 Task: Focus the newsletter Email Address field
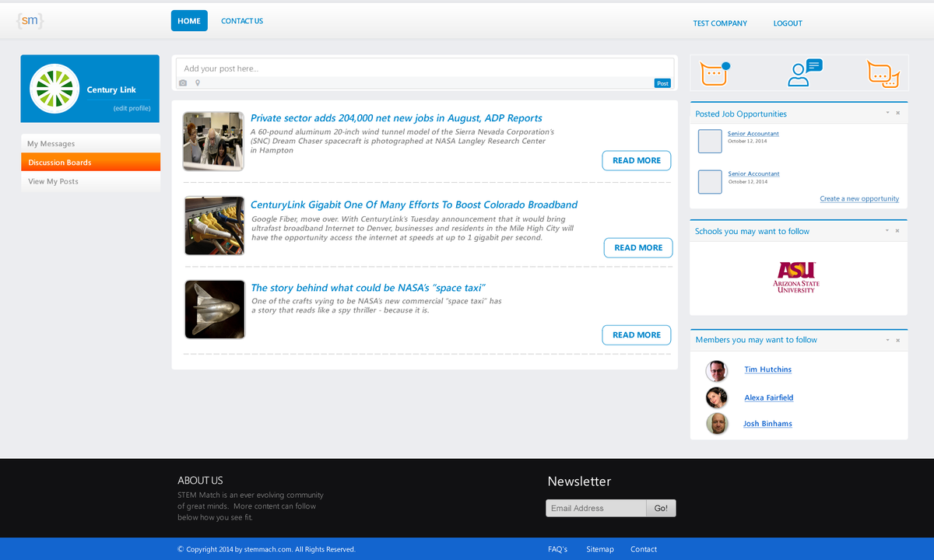pos(596,508)
